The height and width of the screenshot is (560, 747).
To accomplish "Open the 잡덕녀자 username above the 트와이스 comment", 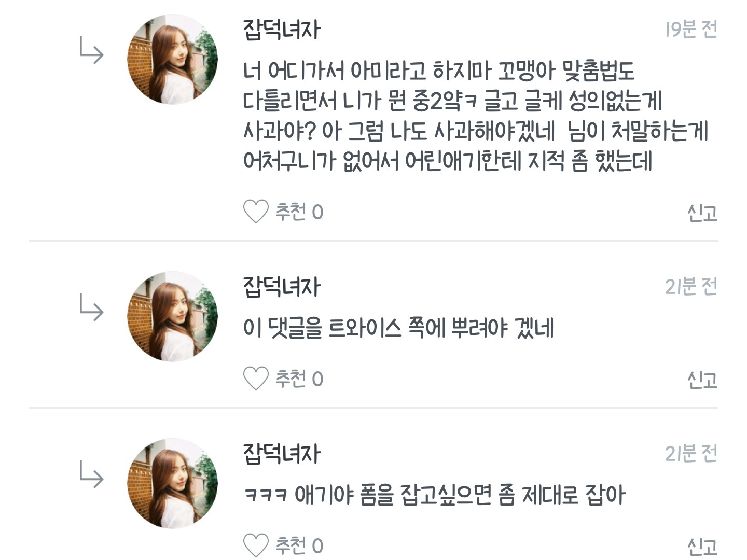I will 282,287.
